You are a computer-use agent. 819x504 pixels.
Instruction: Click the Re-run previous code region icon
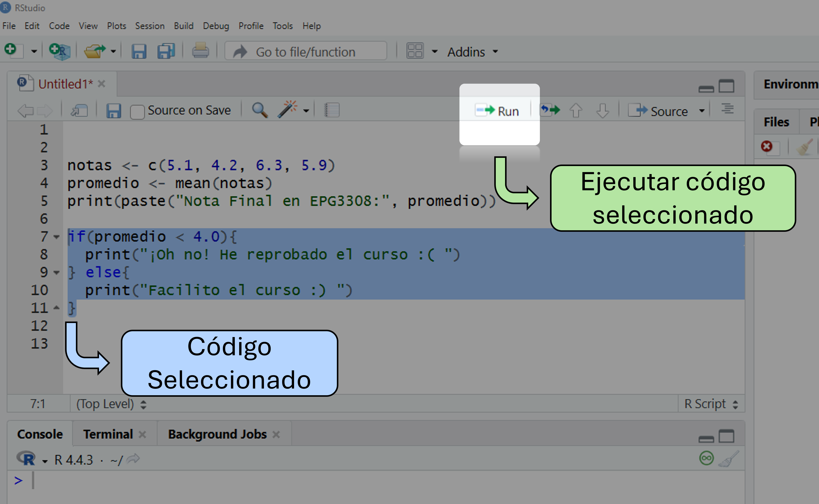tap(550, 110)
